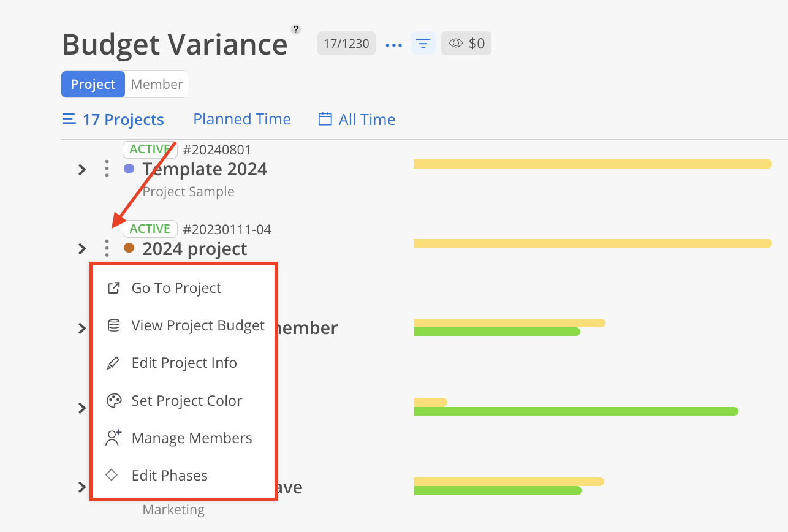Toggle the eye $0 visibility button
This screenshot has width=788, height=532.
point(466,44)
